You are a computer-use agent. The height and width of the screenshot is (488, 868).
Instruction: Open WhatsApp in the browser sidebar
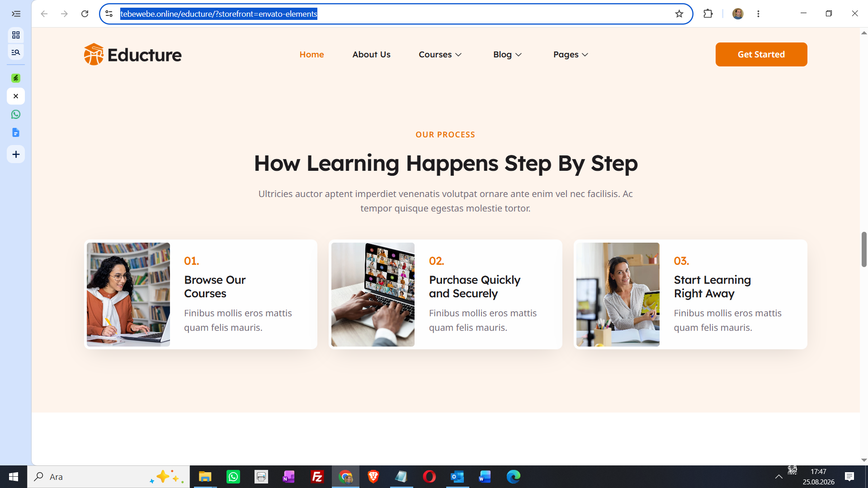[x=16, y=114]
